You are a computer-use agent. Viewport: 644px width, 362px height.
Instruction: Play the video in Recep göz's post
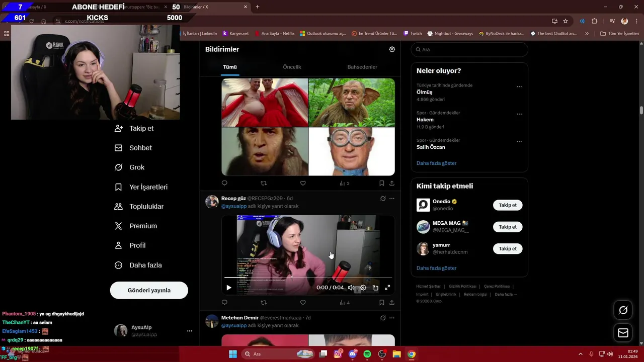tap(229, 288)
